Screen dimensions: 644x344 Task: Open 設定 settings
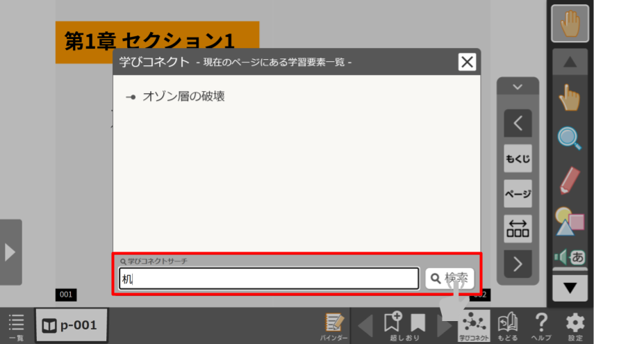(575, 325)
